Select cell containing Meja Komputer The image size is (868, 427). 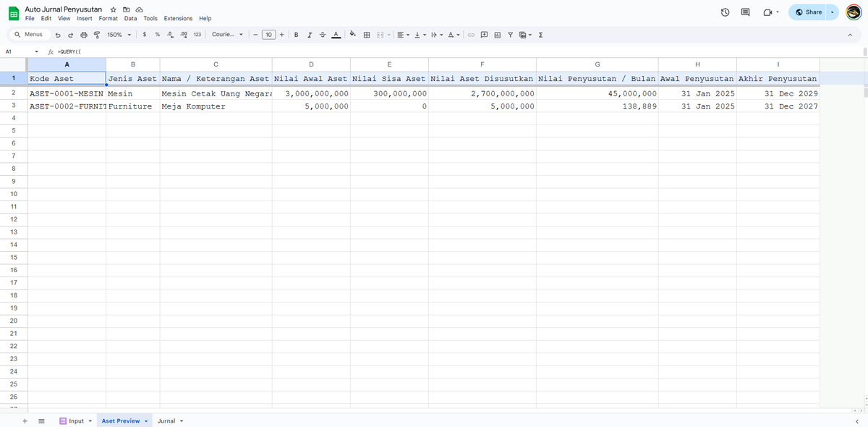tap(216, 106)
